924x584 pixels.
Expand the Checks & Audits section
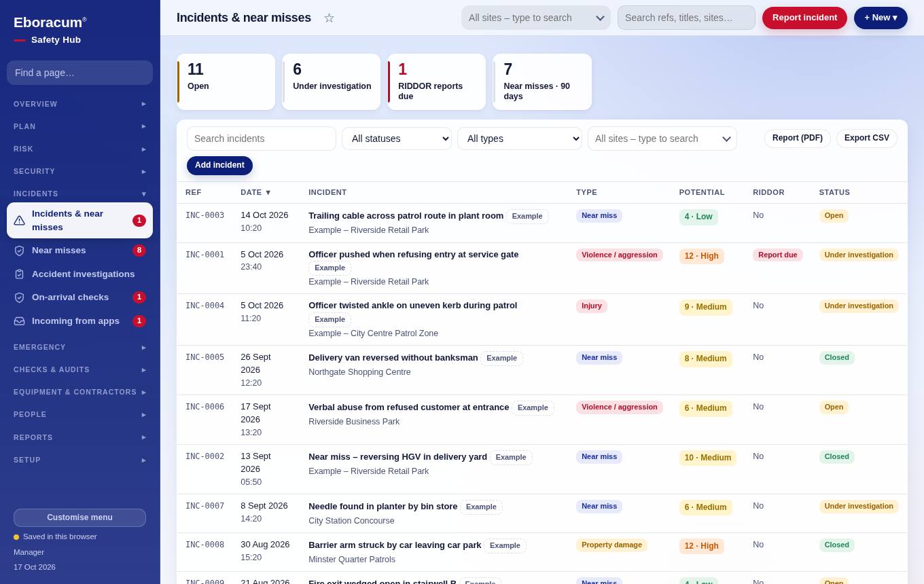point(79,369)
